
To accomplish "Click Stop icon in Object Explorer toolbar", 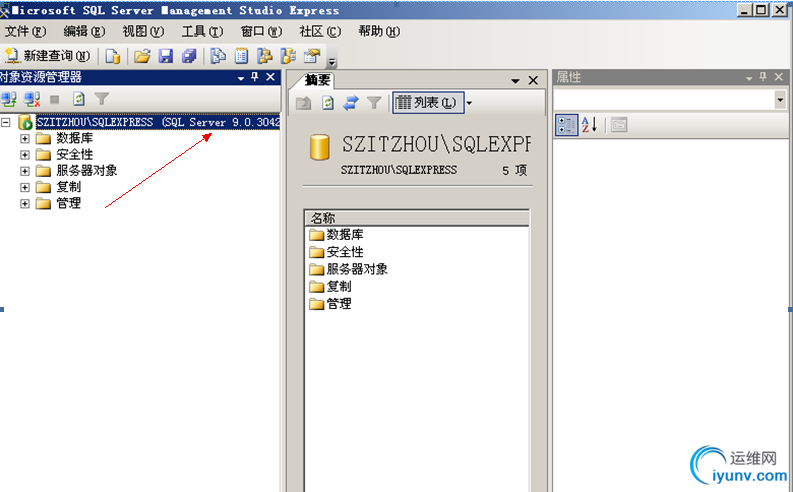I will pos(55,100).
